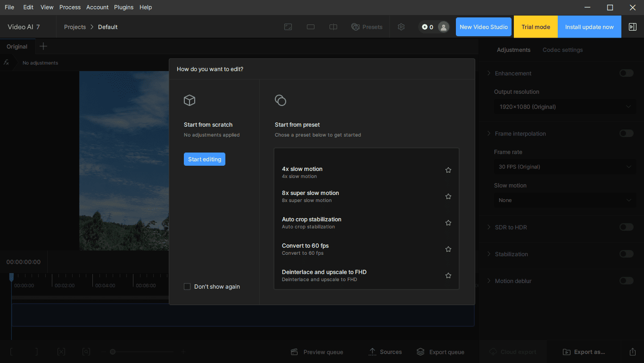The height and width of the screenshot is (363, 644).
Task: Expand the SDR to HDR section chevron
Action: point(489,227)
